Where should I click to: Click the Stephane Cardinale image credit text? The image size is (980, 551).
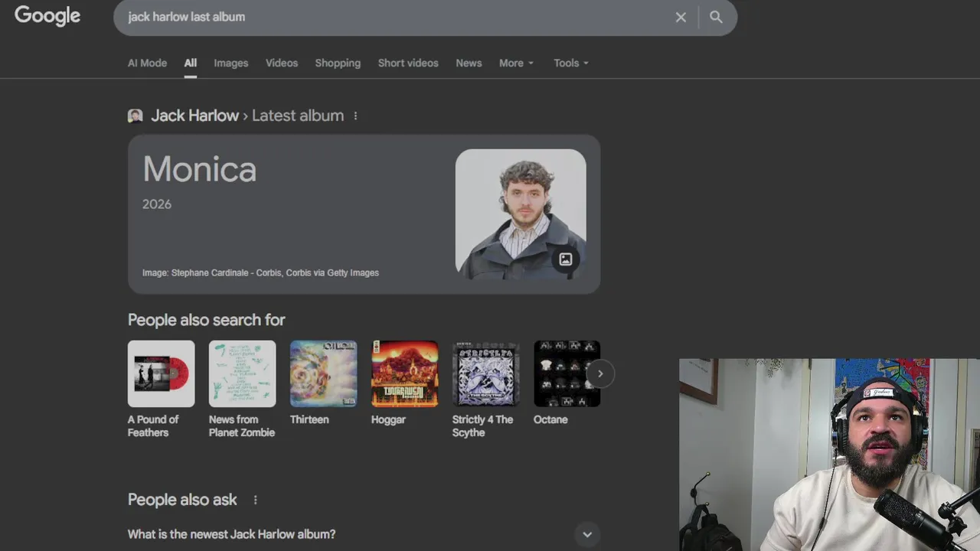(x=260, y=272)
